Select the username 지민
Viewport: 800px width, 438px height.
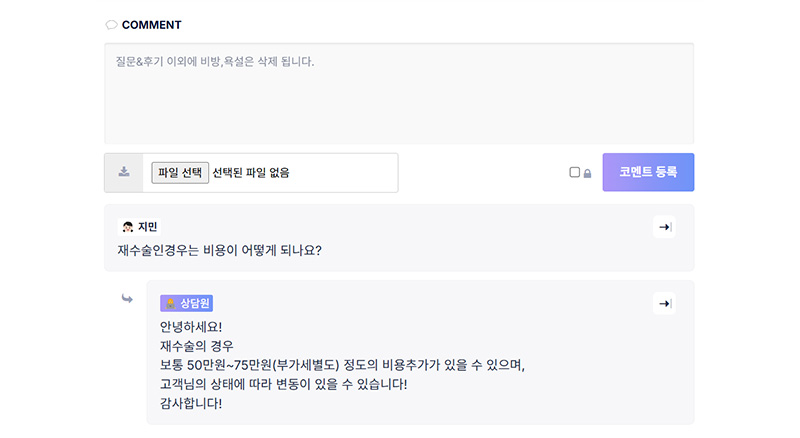[147, 227]
